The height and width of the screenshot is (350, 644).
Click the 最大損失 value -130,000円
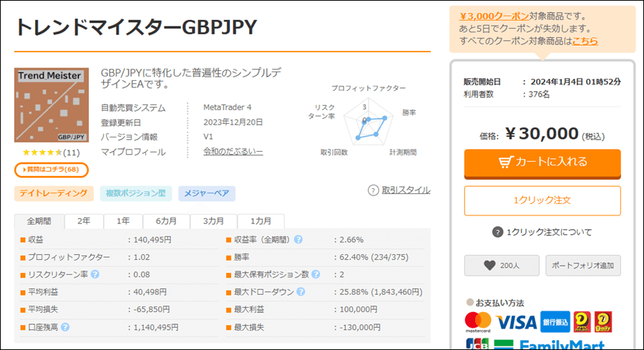tap(360, 327)
